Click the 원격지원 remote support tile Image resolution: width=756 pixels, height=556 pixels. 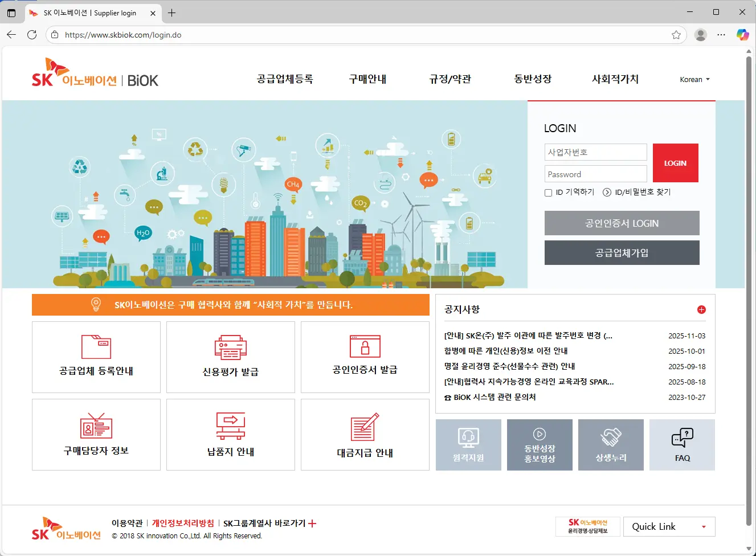(468, 445)
